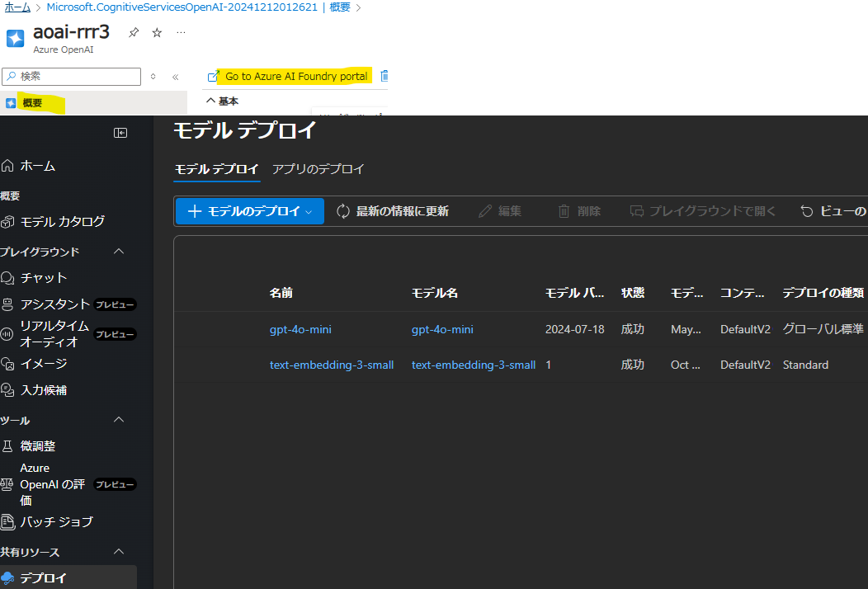Open モデル カタログ in the sidebar
Viewport: 868px width, 589px height.
point(63,222)
